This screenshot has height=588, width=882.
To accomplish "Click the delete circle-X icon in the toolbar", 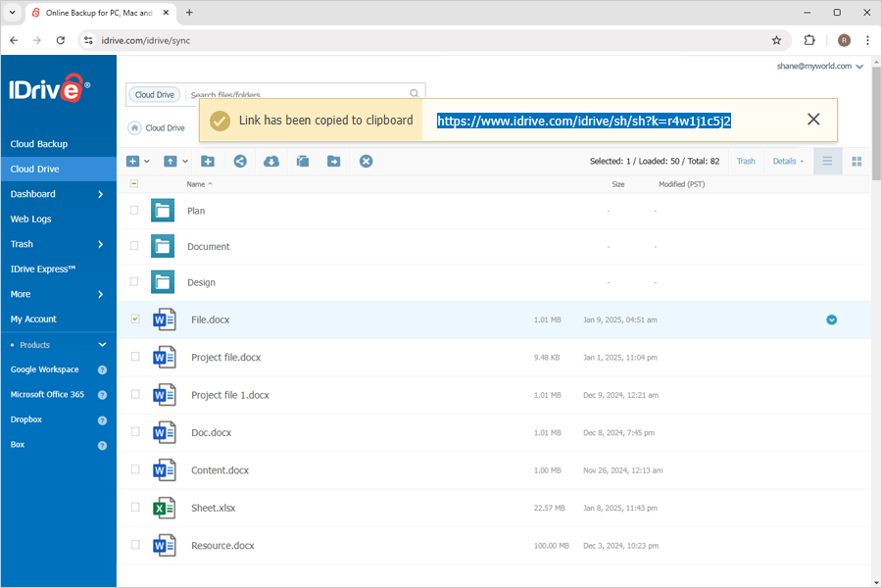I will click(367, 162).
